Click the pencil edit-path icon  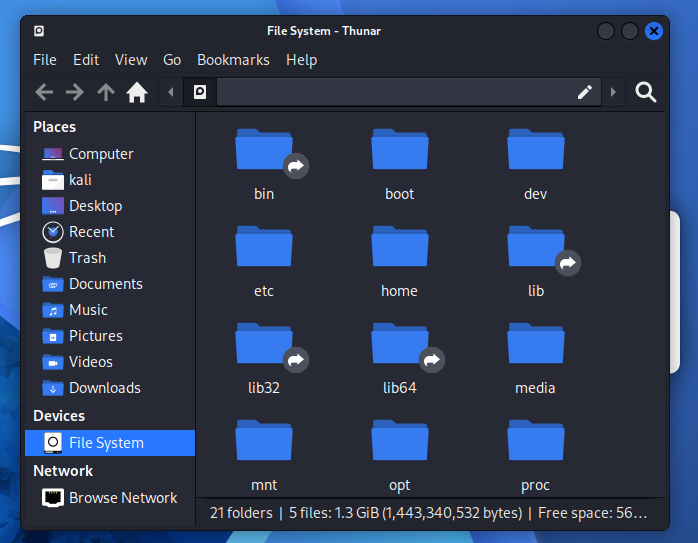[x=584, y=92]
